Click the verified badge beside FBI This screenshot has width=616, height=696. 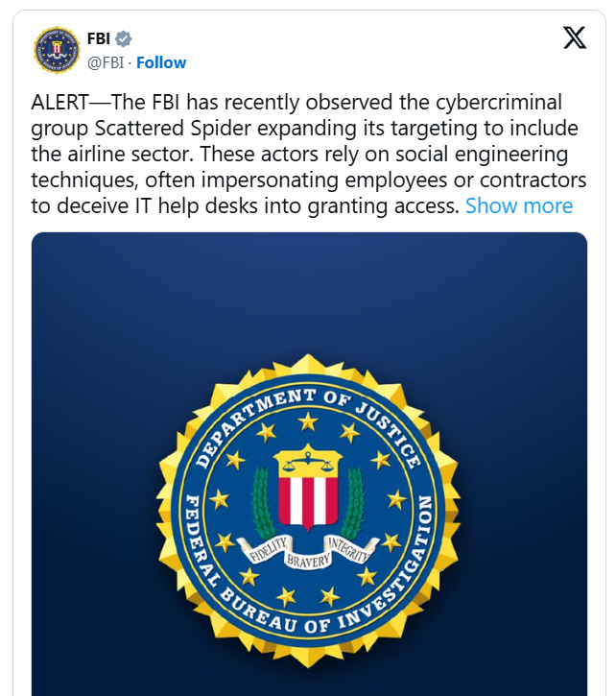[124, 39]
